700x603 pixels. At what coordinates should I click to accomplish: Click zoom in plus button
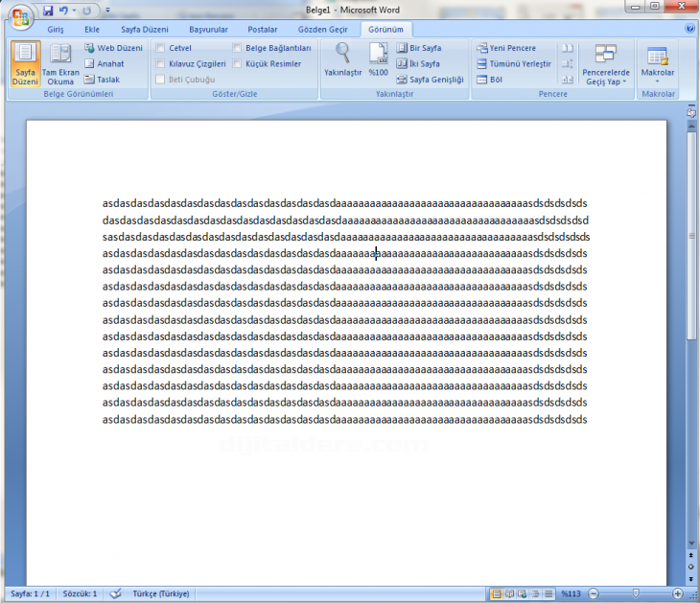tap(678, 593)
